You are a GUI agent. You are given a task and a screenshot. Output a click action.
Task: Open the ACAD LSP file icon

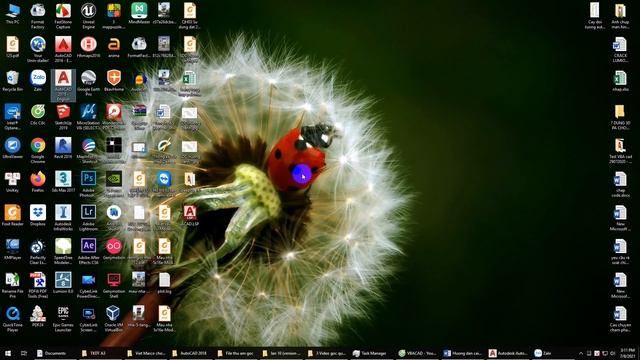[x=189, y=216]
